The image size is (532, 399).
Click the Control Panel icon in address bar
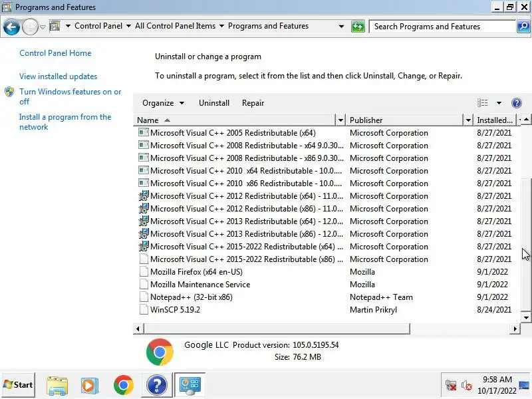tap(55, 26)
